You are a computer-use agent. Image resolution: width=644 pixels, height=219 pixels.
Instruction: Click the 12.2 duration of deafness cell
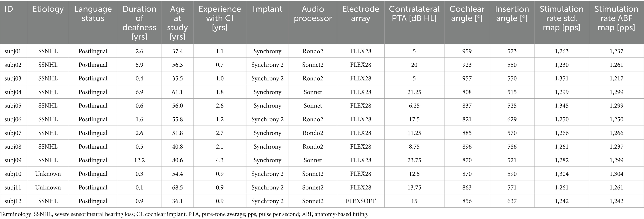click(x=139, y=160)
